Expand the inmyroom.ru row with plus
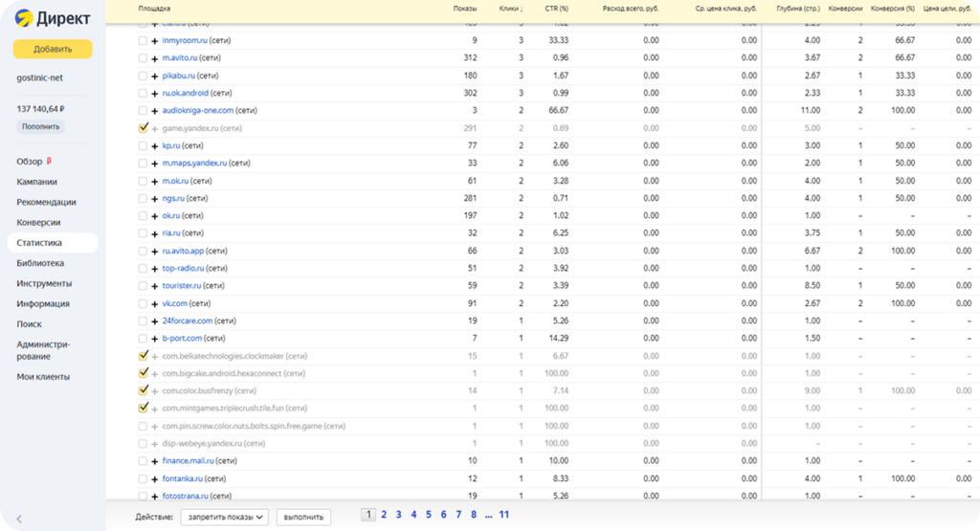The height and width of the screenshot is (531, 980). click(154, 40)
